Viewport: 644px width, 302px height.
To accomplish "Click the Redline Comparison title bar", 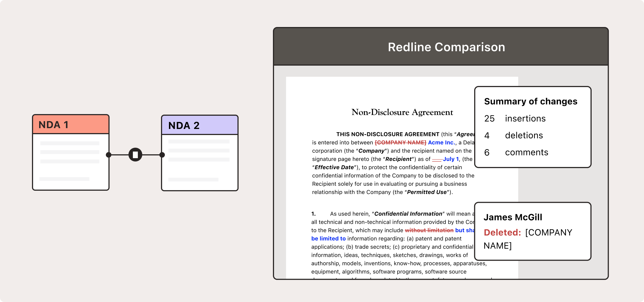I will coord(441,47).
